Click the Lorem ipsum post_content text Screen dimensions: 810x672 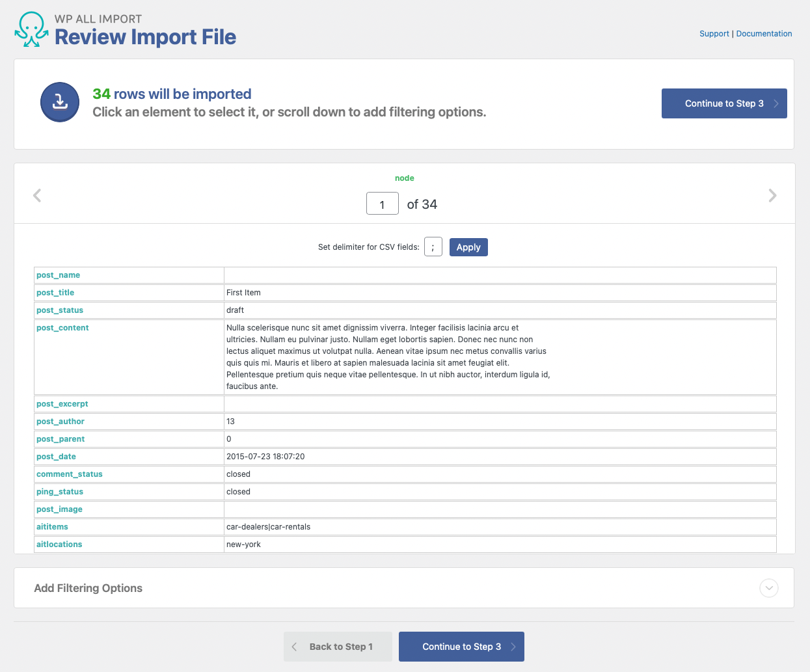pyautogui.click(x=388, y=357)
